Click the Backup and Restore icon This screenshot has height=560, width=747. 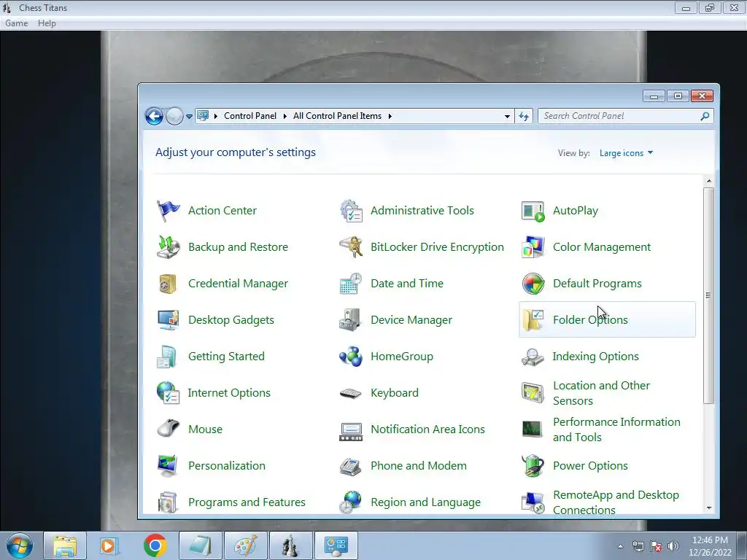(168, 246)
